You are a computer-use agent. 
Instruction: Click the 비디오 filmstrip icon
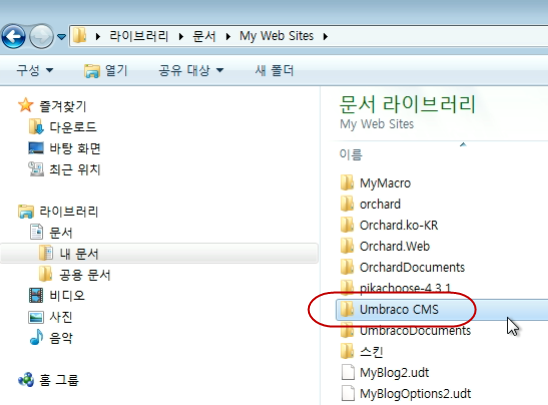tap(36, 296)
